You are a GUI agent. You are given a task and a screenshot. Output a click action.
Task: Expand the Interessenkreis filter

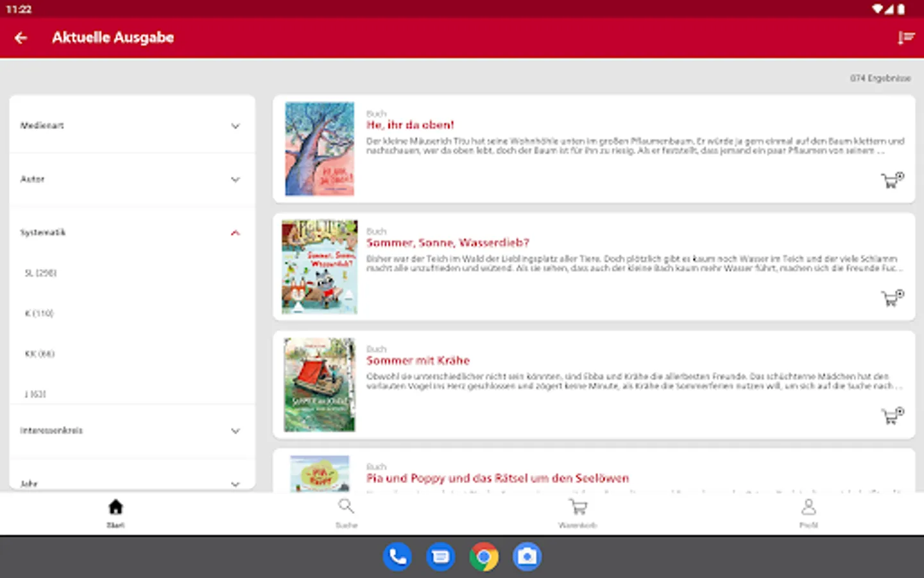pos(132,430)
